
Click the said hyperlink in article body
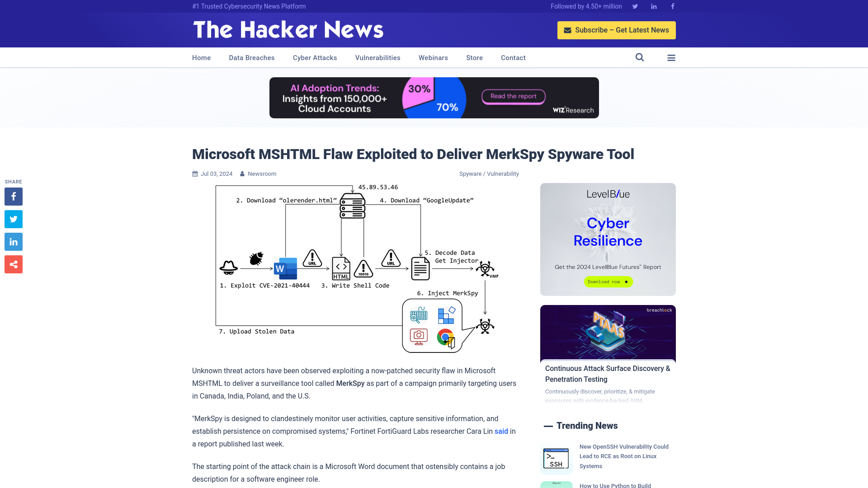pyautogui.click(x=501, y=431)
